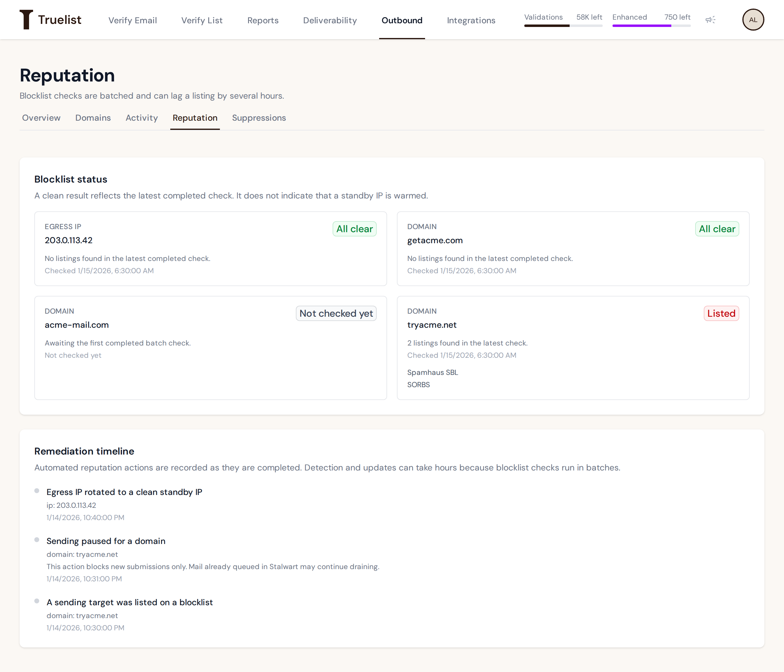
Task: Click timeline marker dot for blocklist listing event
Action: coord(37,601)
